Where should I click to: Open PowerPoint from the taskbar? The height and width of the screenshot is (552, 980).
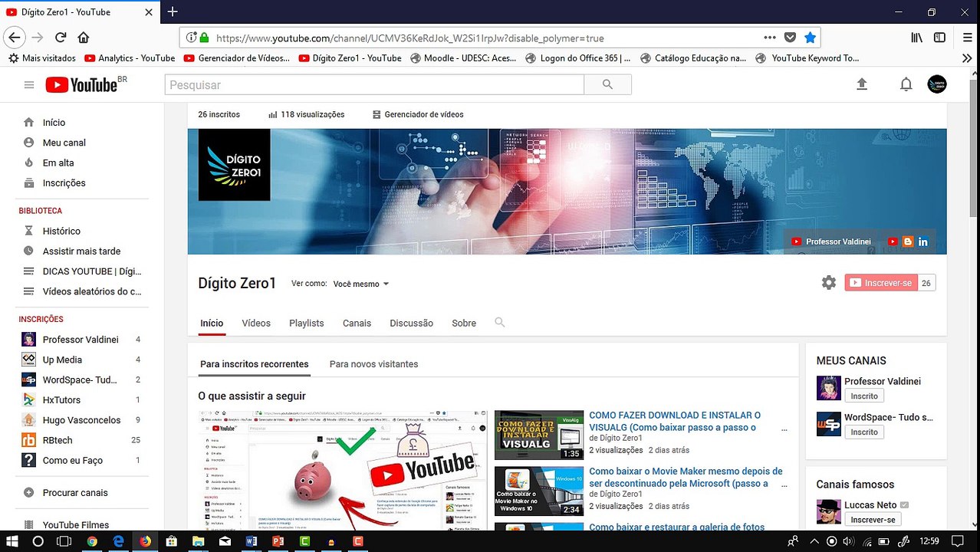coord(278,541)
